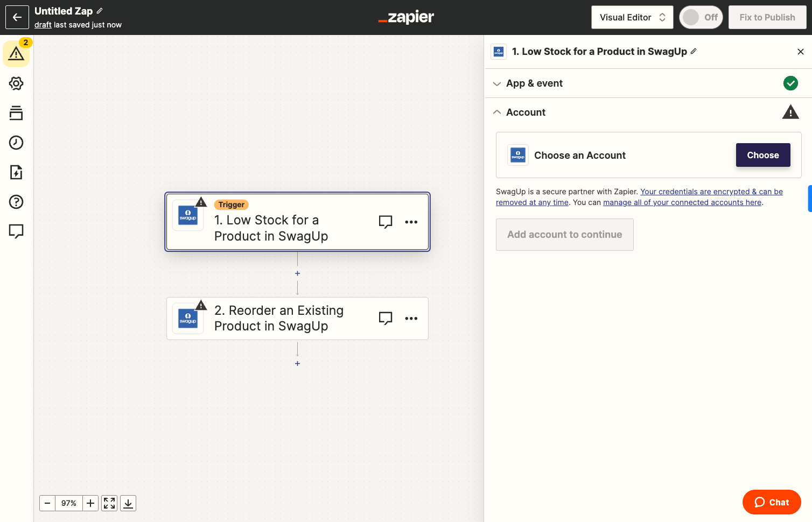Open the Zap details file icon
The width and height of the screenshot is (812, 522).
point(16,172)
